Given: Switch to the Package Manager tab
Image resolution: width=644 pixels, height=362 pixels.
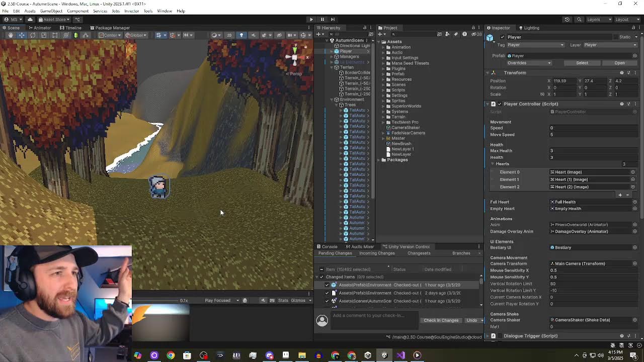Looking at the screenshot, I should pos(110,28).
